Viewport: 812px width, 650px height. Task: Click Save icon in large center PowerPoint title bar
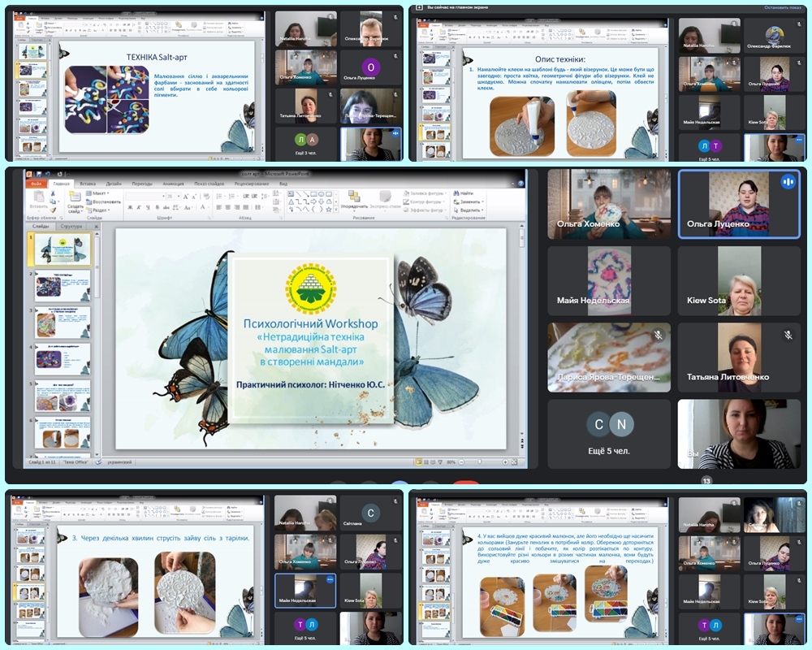click(x=39, y=174)
